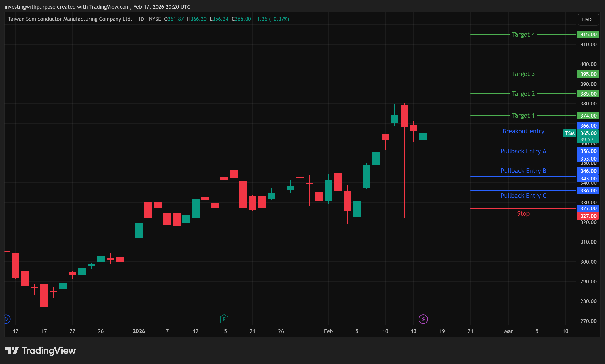
Task: Select the blue 366.00 price label
Action: (588, 126)
